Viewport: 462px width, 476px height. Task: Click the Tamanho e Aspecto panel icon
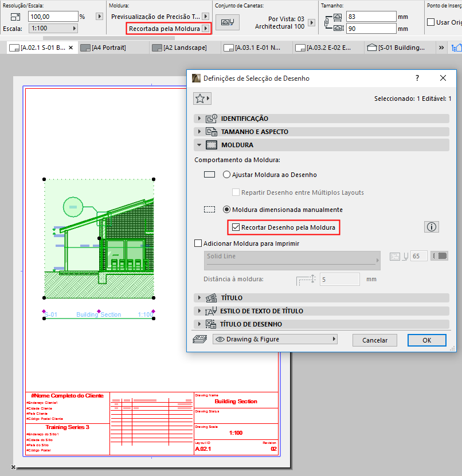[x=212, y=132]
